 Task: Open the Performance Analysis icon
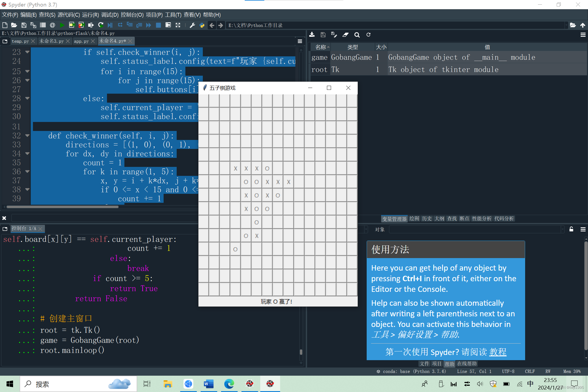pos(482,218)
